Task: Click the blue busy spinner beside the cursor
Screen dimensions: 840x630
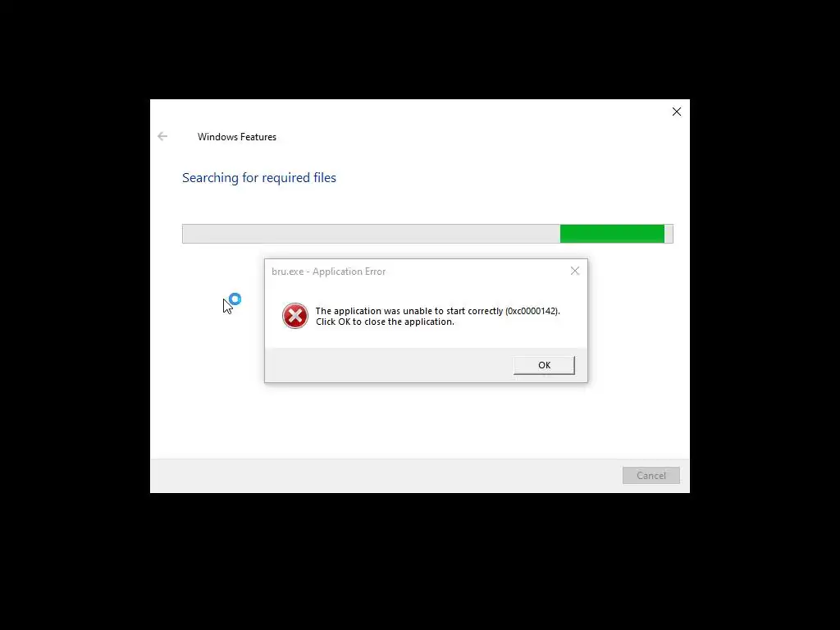Action: pyautogui.click(x=235, y=299)
